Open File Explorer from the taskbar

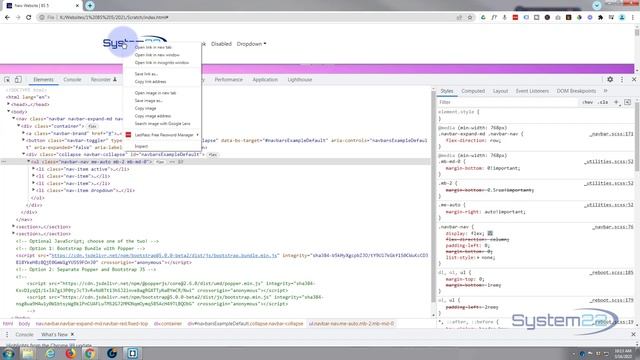28,353
